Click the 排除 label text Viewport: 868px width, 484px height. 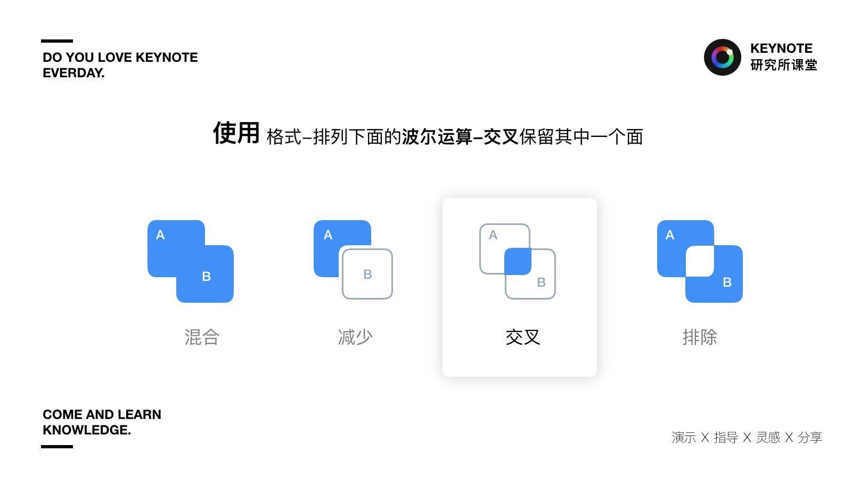(700, 337)
